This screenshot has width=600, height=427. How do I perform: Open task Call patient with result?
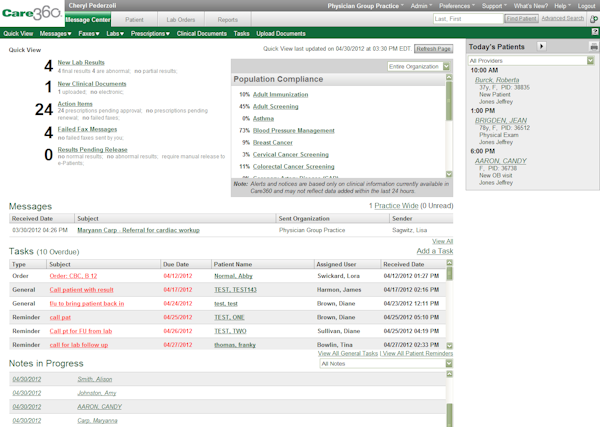pyautogui.click(x=82, y=290)
